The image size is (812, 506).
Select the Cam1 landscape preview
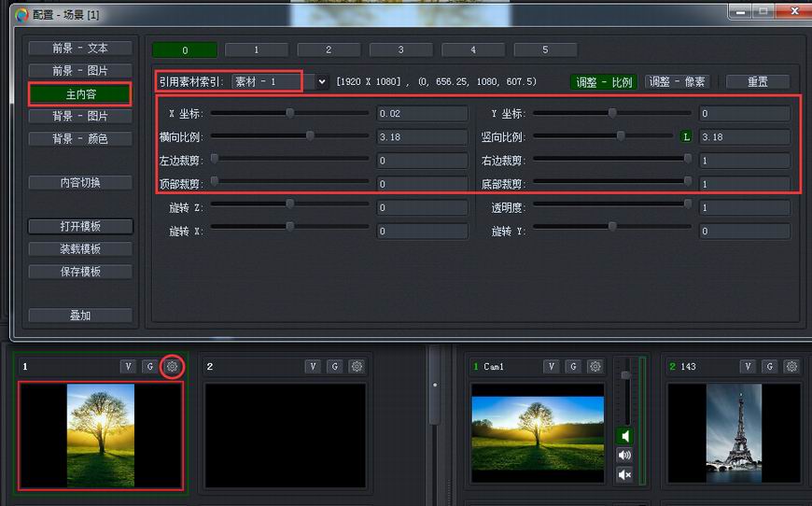coord(538,433)
